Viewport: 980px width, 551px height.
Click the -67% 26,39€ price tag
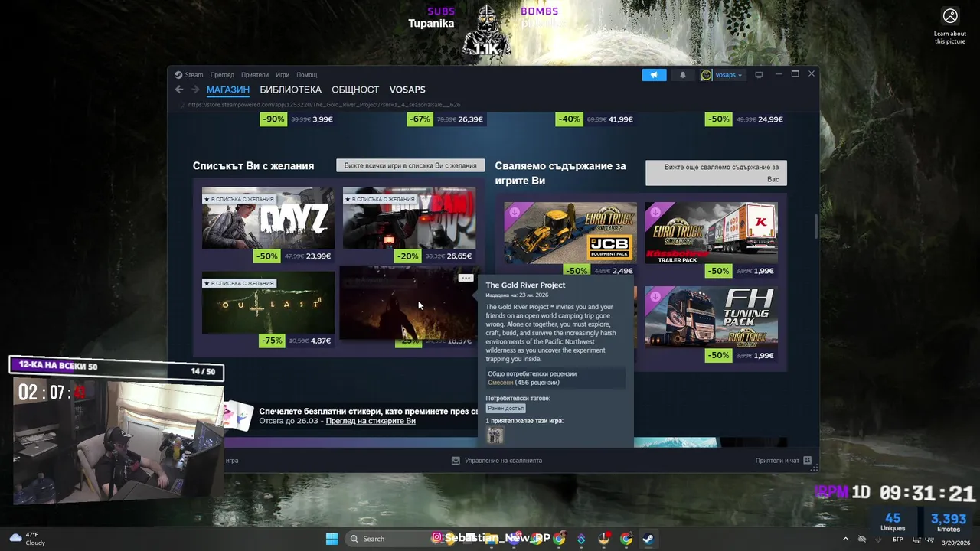(446, 119)
